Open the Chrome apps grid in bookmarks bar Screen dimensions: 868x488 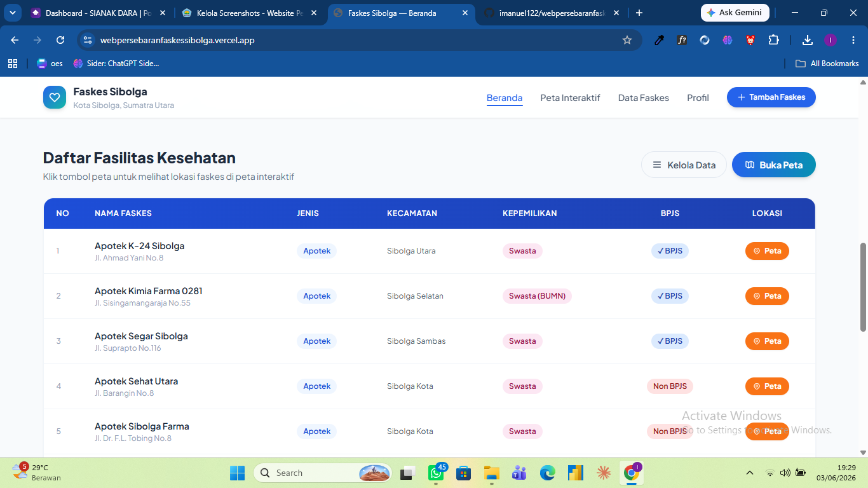click(12, 64)
